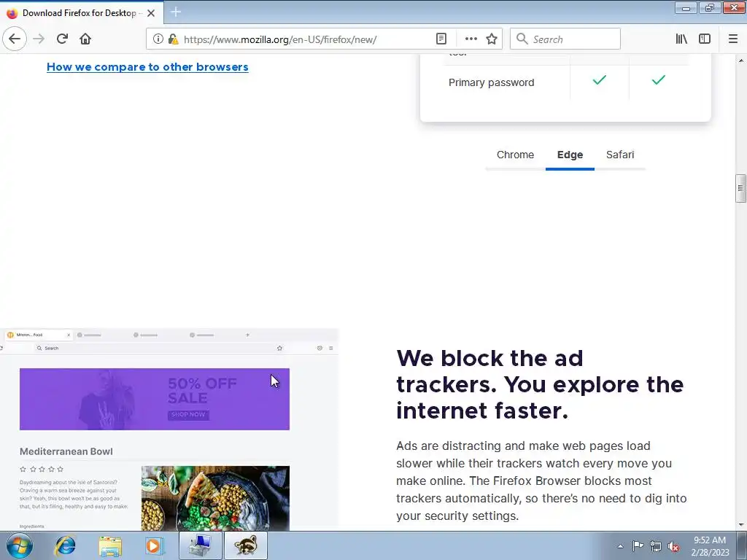The image size is (747, 560).
Task: Open the Firefox home page icon
Action: tap(85, 39)
